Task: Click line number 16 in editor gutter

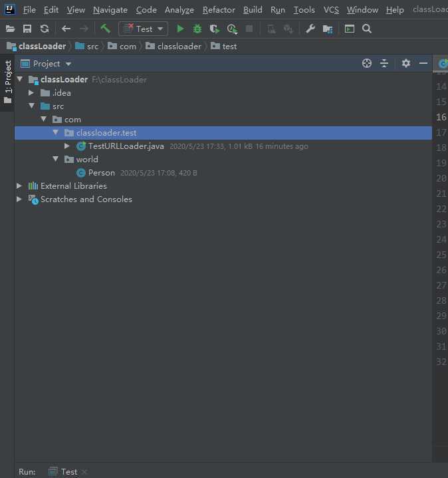Action: pyautogui.click(x=441, y=117)
